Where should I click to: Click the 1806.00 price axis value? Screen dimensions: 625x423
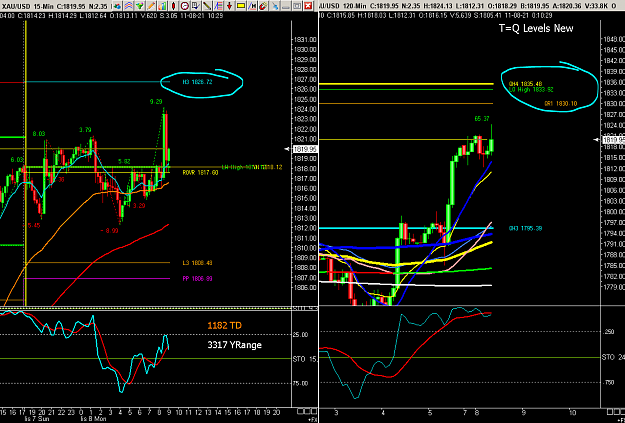tap(305, 288)
